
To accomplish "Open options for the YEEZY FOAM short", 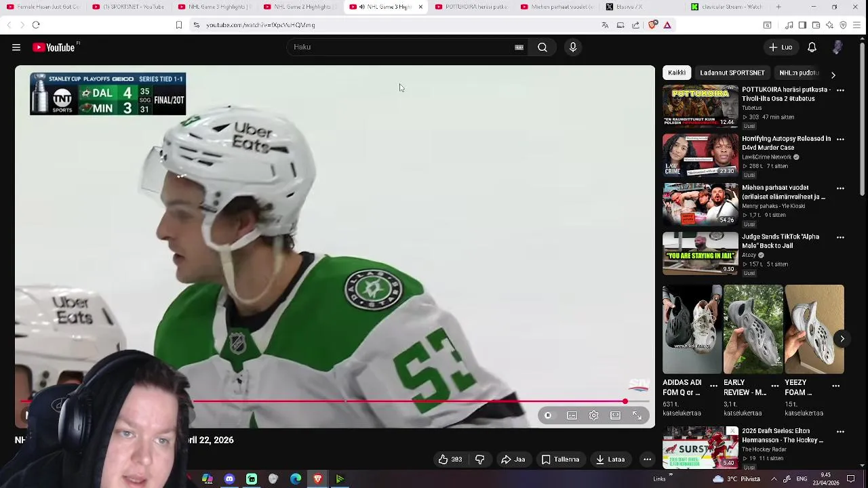I will tap(835, 386).
